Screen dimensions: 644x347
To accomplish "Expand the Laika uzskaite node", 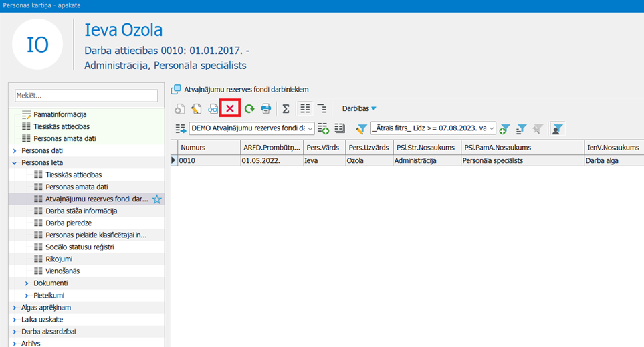I will 15,320.
